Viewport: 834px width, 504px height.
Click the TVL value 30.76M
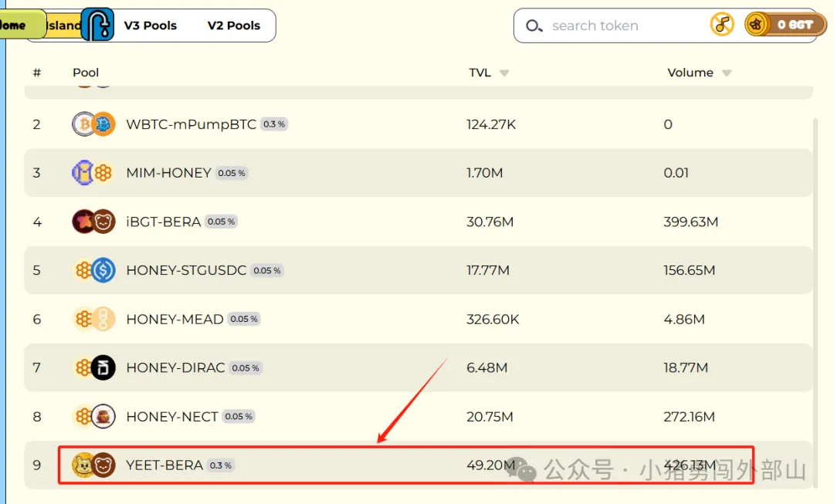point(490,222)
